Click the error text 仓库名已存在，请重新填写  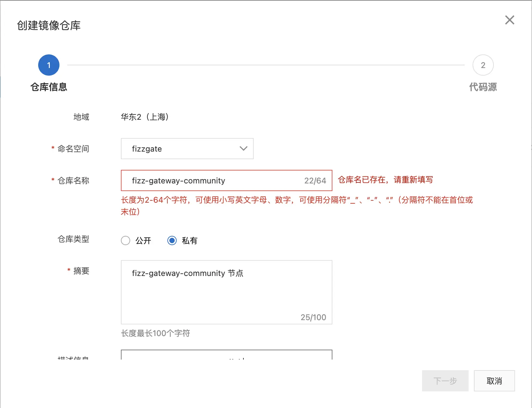tap(386, 180)
